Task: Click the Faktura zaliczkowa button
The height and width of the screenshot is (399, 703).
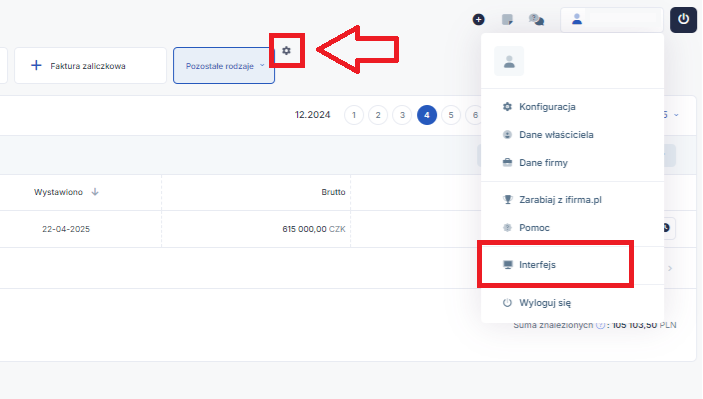Action: [x=91, y=66]
